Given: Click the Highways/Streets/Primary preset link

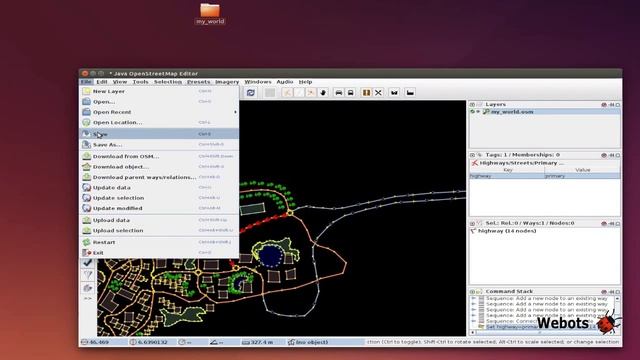Looking at the screenshot, I should click(521, 163).
